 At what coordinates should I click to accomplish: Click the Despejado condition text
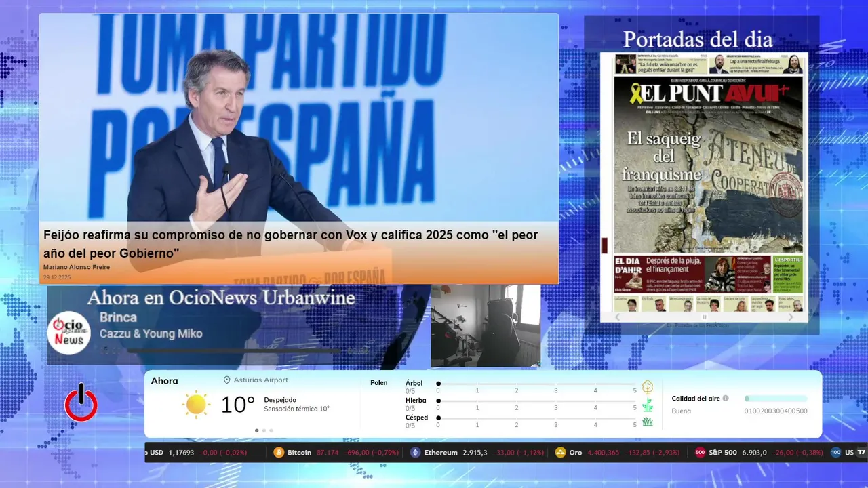coord(280,400)
